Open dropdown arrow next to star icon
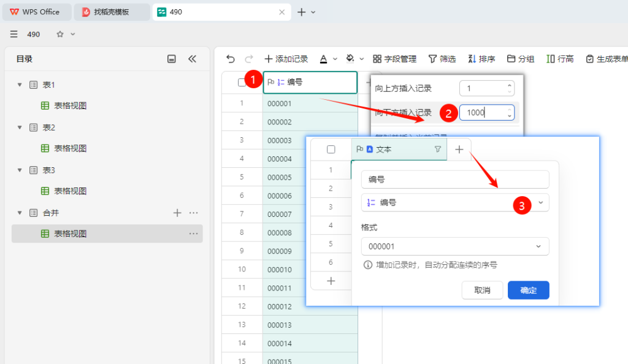This screenshot has height=364, width=628. pos(73,34)
